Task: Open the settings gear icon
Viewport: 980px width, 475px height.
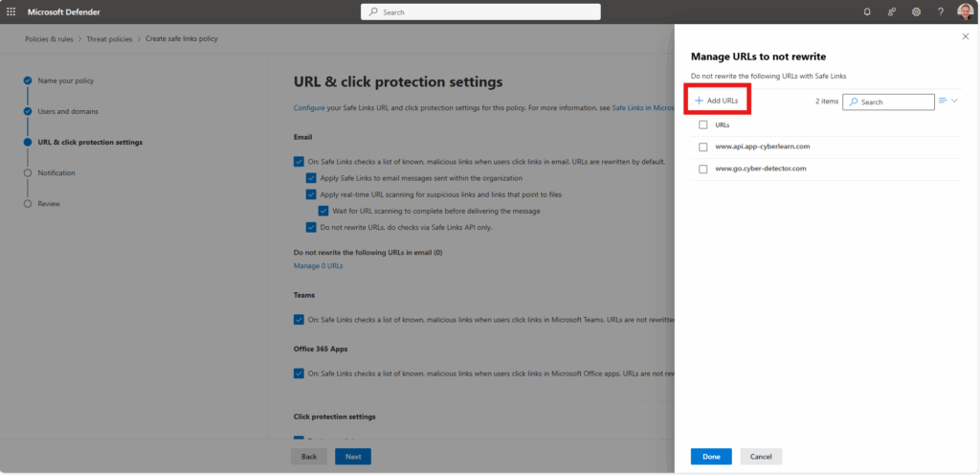Action: coord(916,11)
